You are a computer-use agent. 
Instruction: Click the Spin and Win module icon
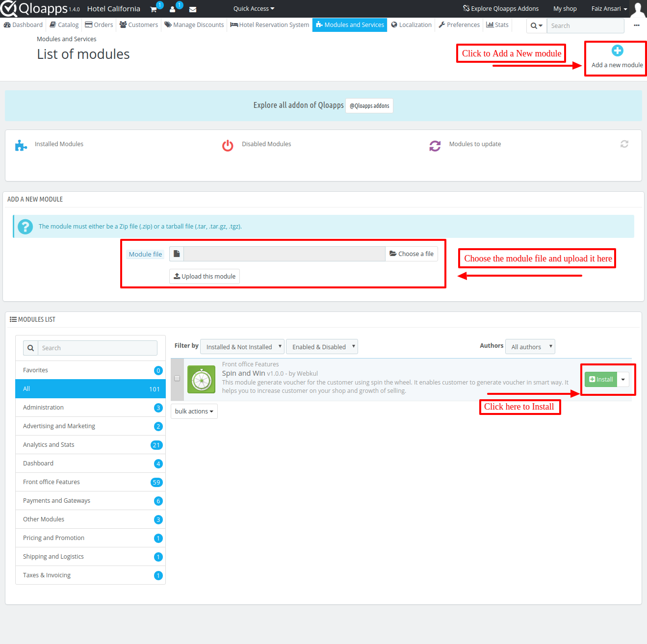pos(201,380)
